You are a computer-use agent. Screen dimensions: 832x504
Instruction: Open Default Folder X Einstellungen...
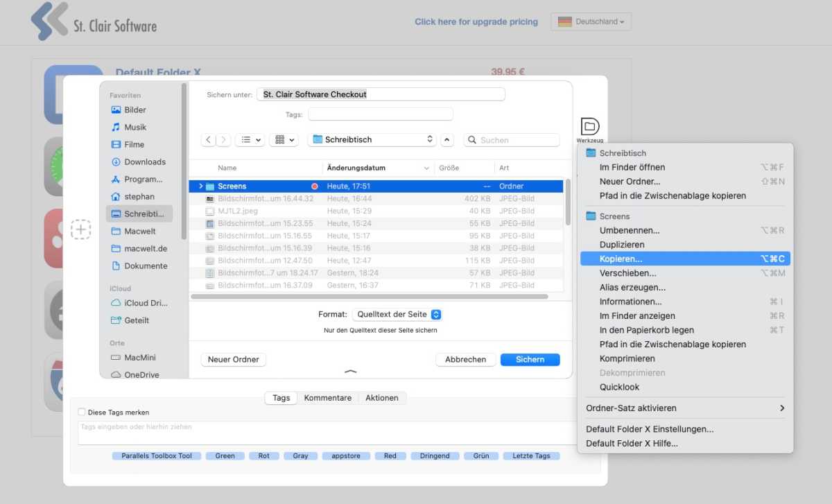click(685, 429)
